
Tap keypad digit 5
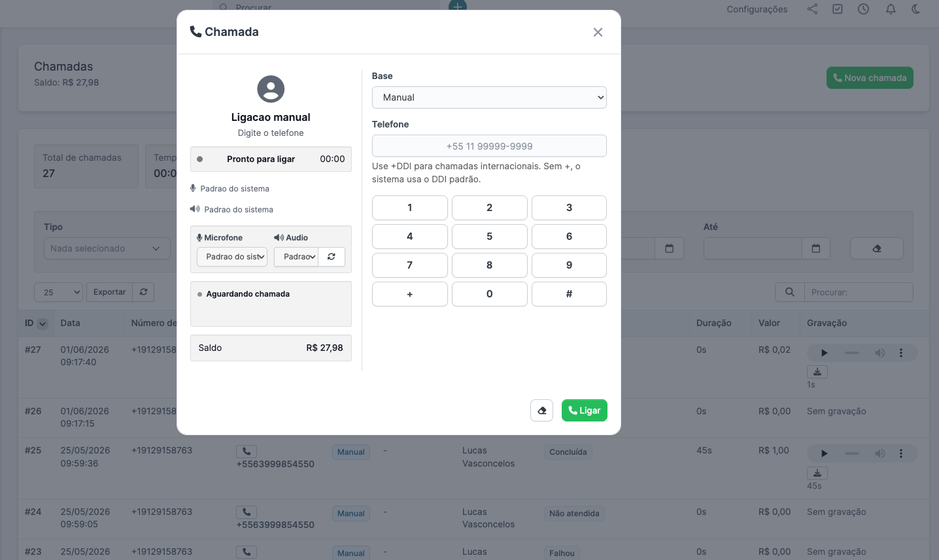pyautogui.click(x=490, y=237)
